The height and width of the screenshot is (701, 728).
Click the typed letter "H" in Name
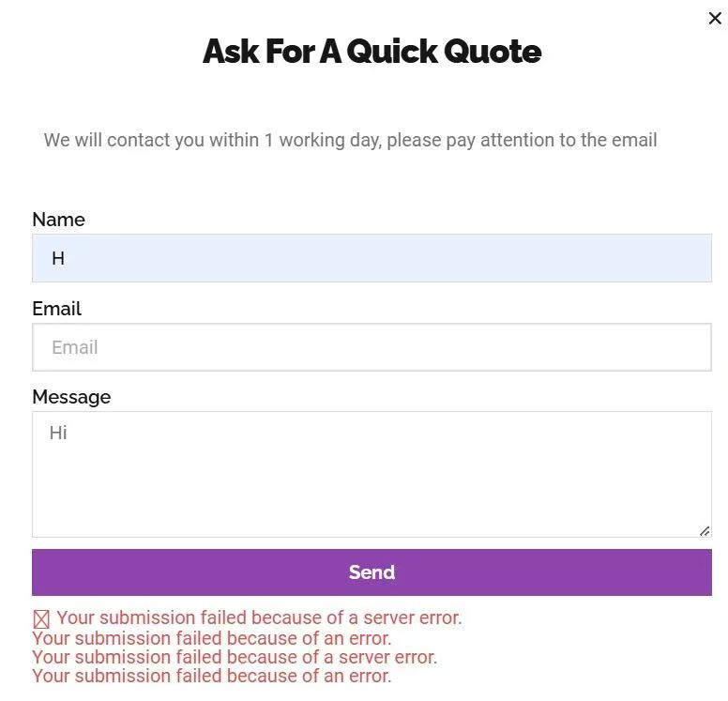[58, 258]
